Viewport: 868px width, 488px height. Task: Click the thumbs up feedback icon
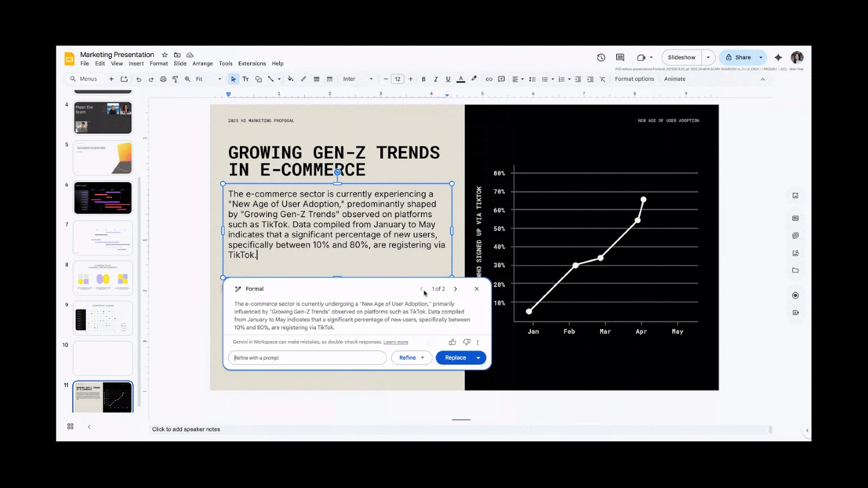(x=452, y=342)
